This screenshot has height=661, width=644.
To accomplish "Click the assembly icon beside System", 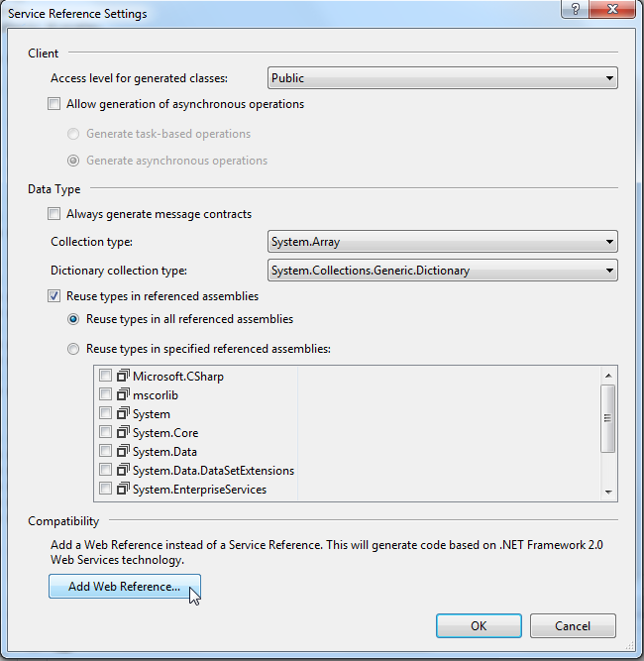I will (124, 414).
